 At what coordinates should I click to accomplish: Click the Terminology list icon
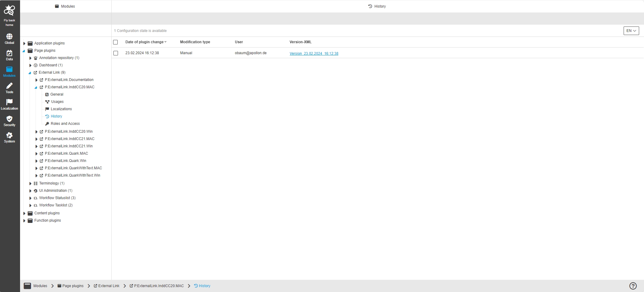pos(36,183)
